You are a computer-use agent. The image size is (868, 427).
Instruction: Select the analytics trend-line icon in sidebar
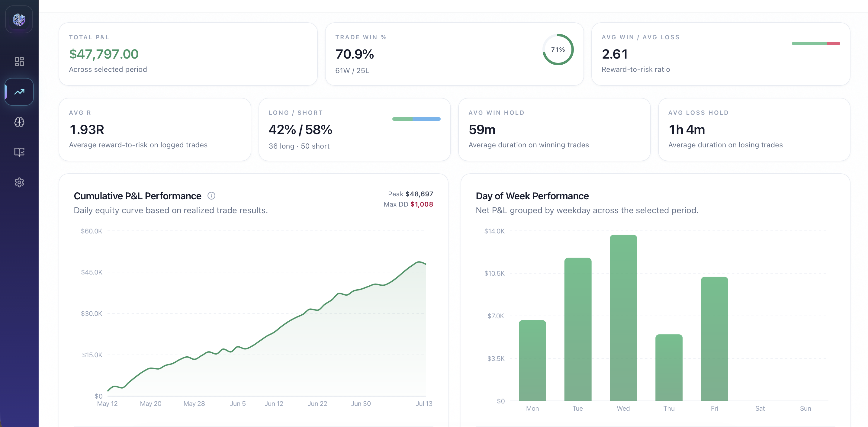point(19,92)
